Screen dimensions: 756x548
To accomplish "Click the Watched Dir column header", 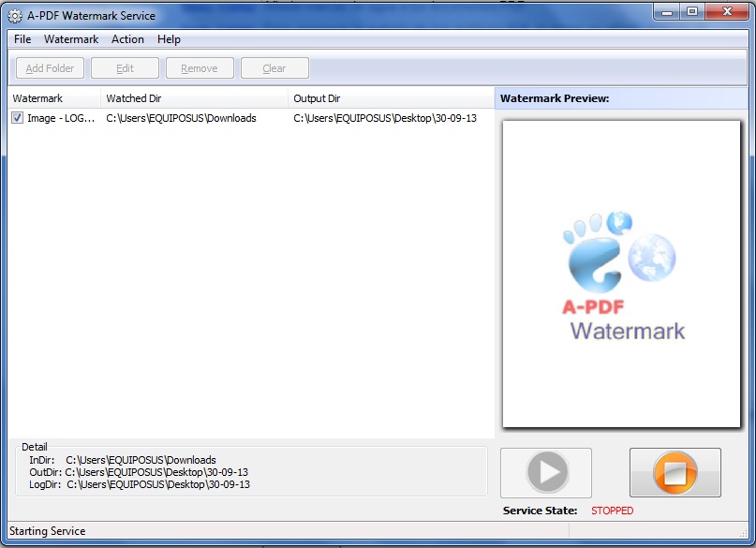I will coord(194,98).
